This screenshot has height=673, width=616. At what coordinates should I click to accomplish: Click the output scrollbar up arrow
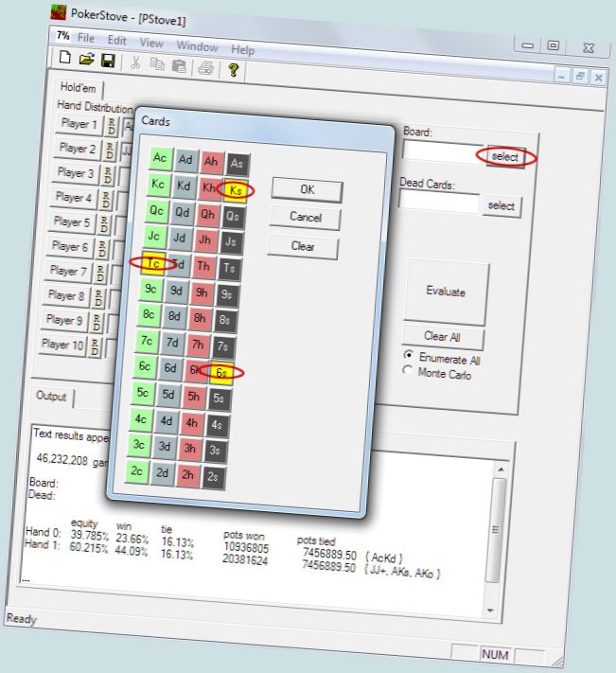coord(501,469)
